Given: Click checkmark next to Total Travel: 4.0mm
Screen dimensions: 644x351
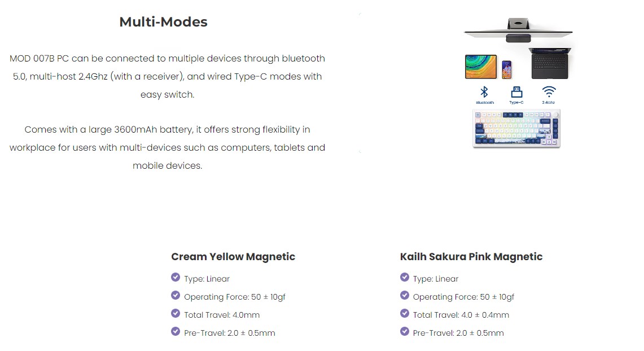Looking at the screenshot, I should coord(176,313).
